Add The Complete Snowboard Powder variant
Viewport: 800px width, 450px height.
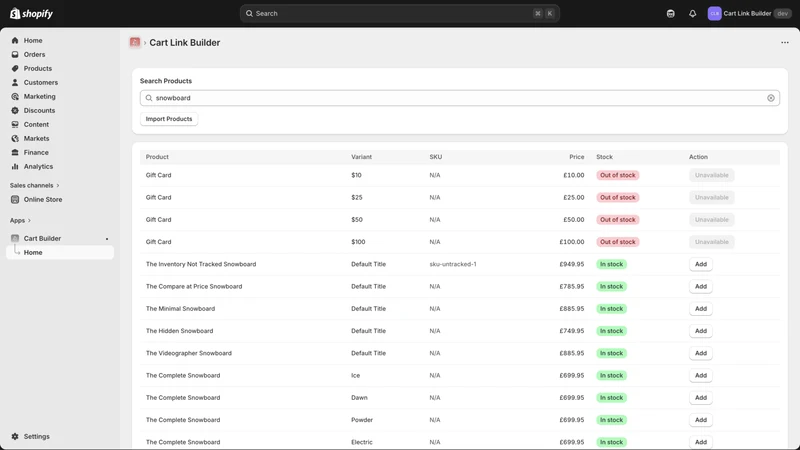(701, 420)
